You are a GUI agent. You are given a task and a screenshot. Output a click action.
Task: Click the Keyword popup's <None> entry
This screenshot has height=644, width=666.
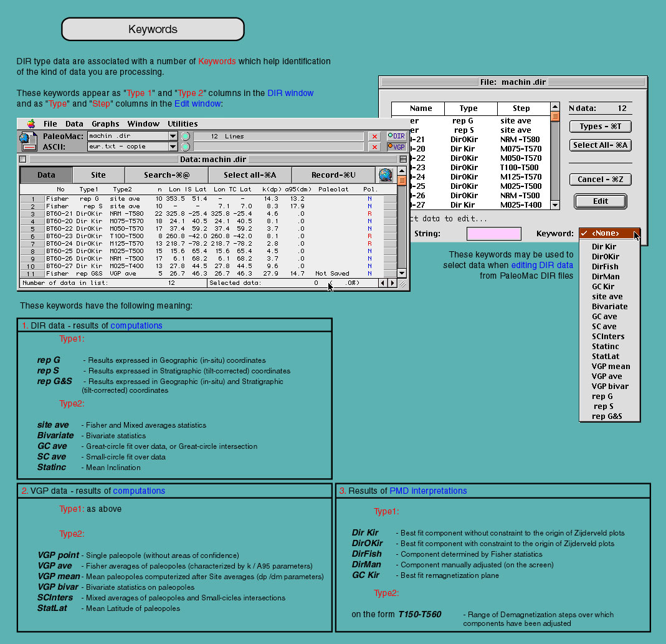[x=609, y=233]
